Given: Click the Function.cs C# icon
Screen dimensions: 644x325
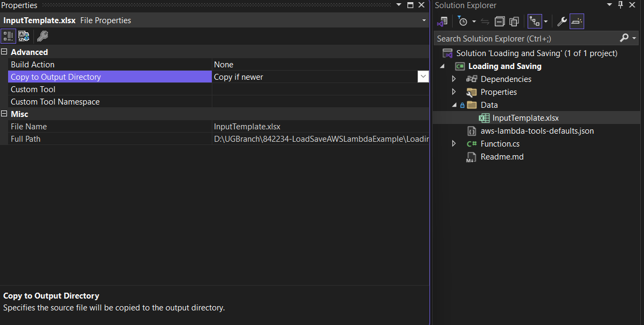Looking at the screenshot, I should tap(472, 144).
